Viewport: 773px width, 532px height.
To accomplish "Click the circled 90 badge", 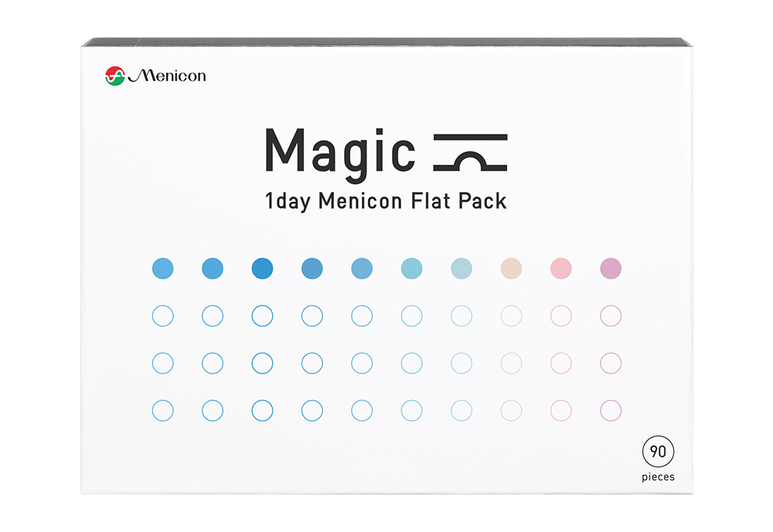I will coord(657,452).
